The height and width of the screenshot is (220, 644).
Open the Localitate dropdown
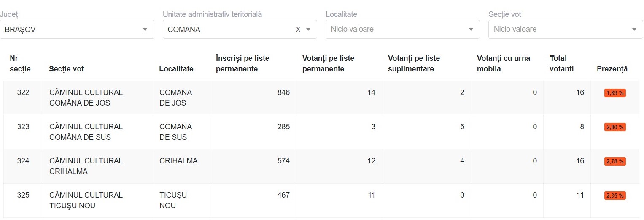pos(402,30)
